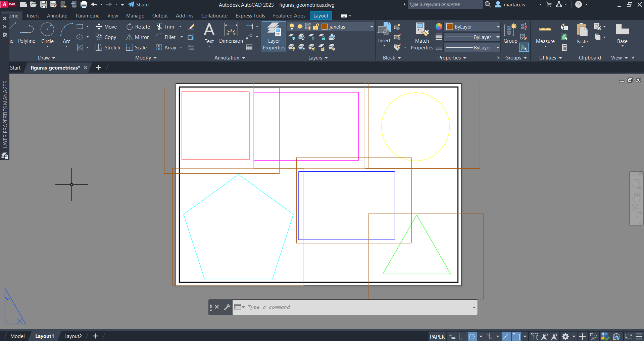Toggle the janelas layer lightbulb on/off
644x341 pixels.
[292, 27]
